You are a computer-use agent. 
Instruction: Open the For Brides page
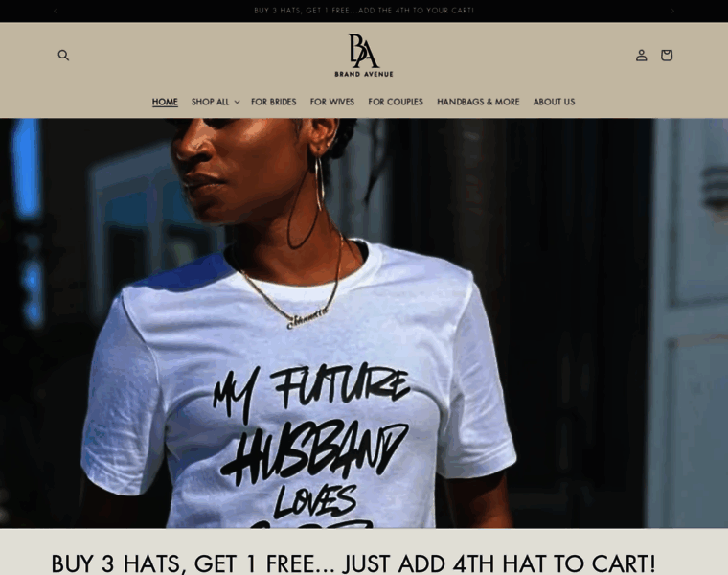point(273,102)
